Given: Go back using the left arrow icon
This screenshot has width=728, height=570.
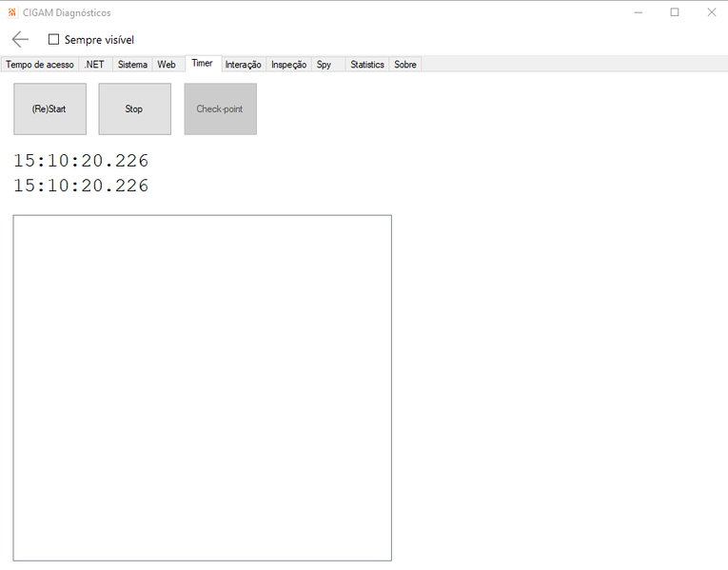Looking at the screenshot, I should click(20, 39).
